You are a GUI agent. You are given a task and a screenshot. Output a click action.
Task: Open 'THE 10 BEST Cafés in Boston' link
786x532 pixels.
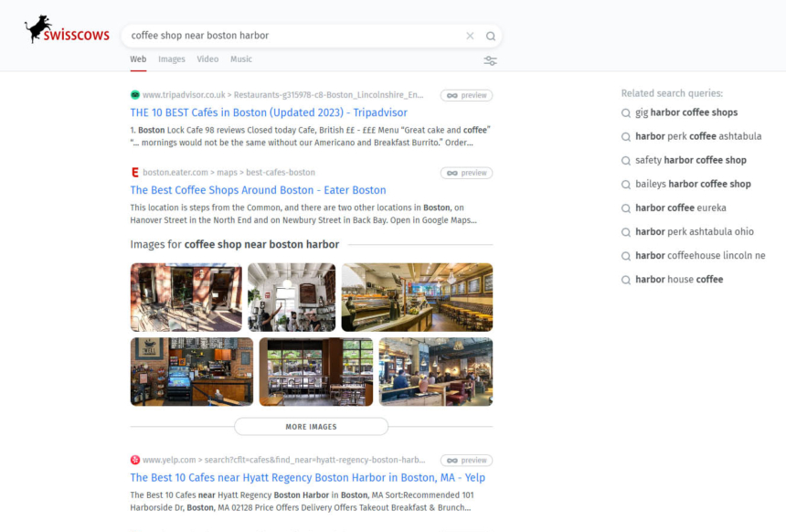(269, 112)
